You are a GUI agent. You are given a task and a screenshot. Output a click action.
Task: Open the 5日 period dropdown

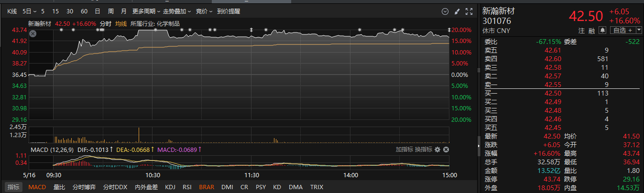(x=30, y=11)
